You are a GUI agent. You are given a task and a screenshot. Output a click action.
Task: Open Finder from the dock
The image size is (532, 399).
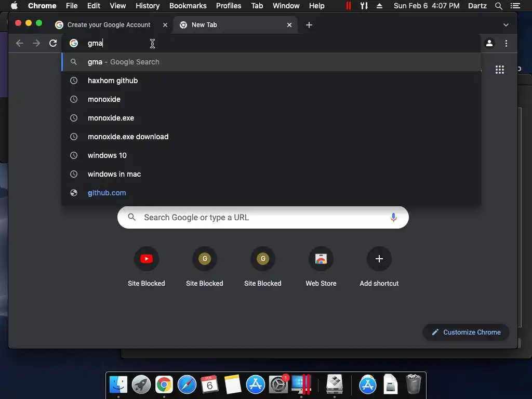coord(118,385)
